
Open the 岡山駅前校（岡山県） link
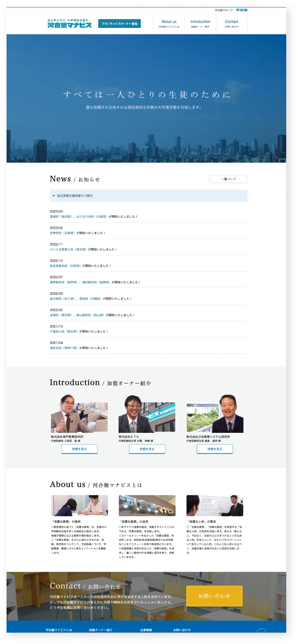pos(90,315)
